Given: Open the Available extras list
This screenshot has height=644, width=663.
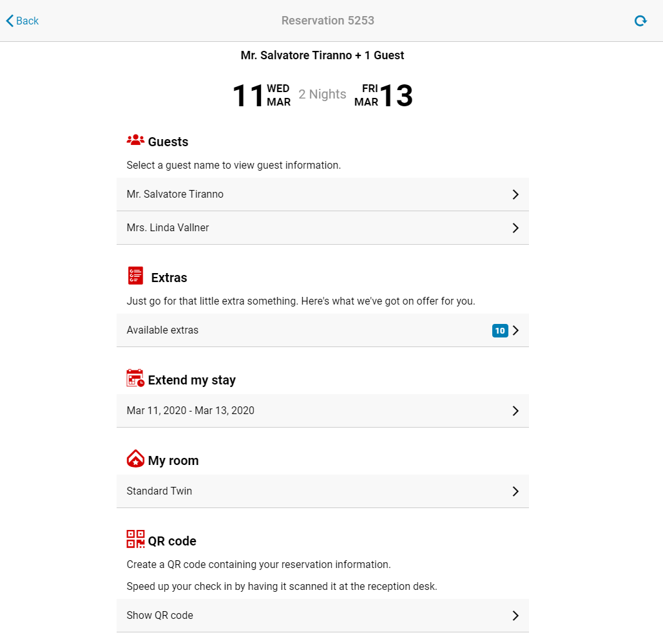Looking at the screenshot, I should (162, 330).
